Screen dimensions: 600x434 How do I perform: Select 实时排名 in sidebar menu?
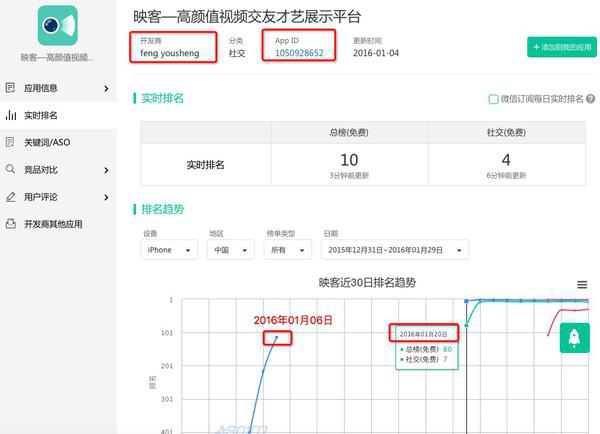pyautogui.click(x=58, y=115)
